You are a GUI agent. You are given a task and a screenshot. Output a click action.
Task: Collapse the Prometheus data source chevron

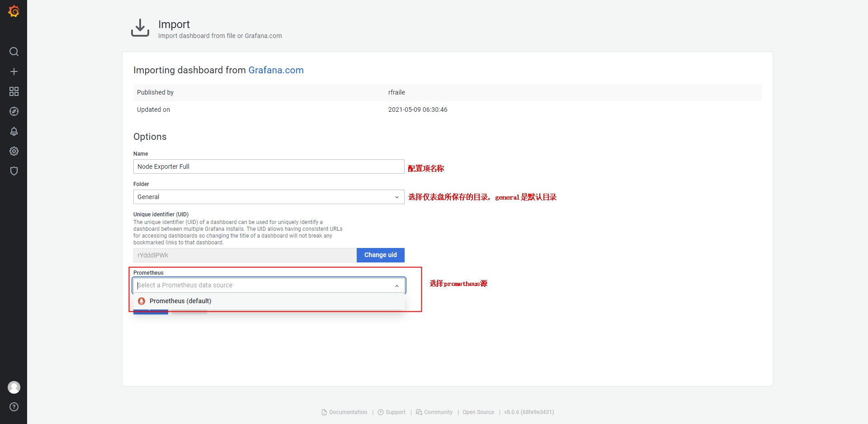click(x=396, y=286)
